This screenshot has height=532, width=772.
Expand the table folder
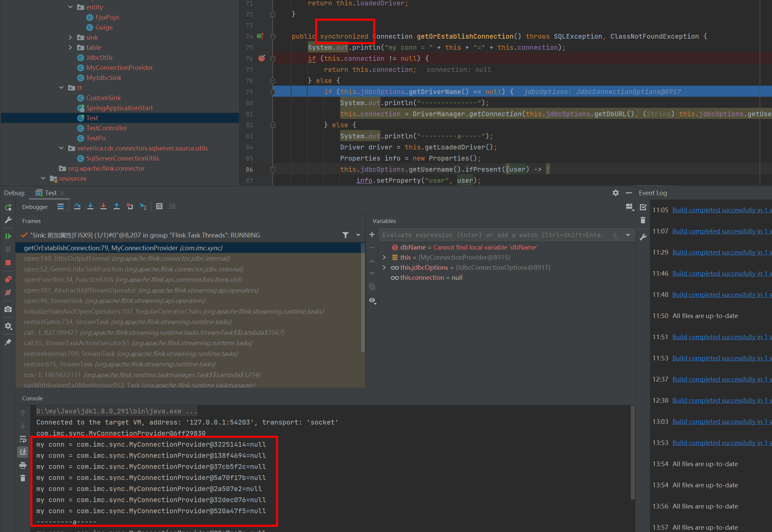[70, 47]
